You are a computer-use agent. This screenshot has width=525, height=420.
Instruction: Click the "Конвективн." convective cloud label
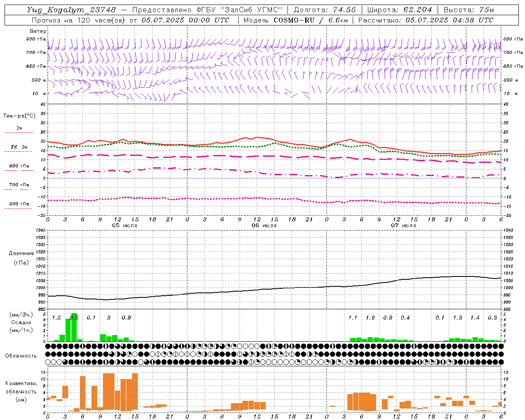tap(21, 383)
